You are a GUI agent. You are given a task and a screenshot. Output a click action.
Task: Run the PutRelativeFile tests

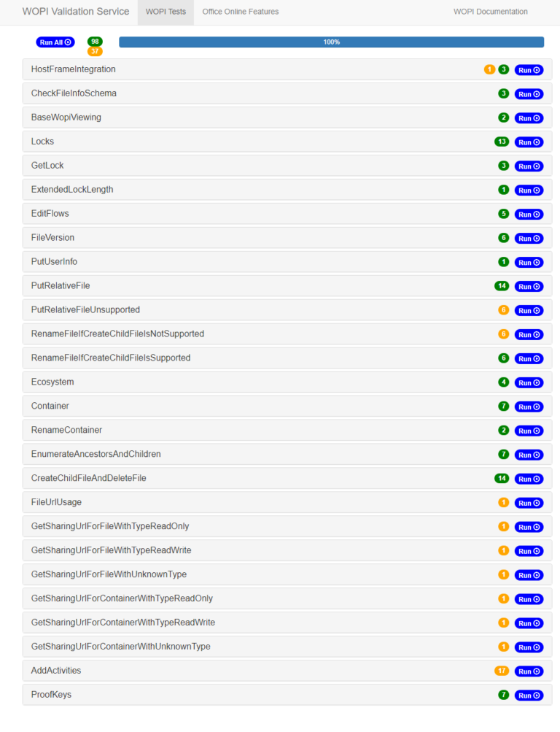click(529, 286)
